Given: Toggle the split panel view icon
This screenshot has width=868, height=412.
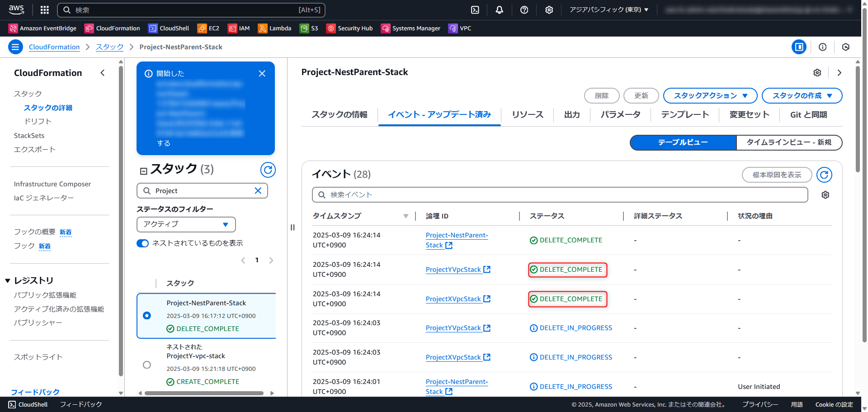Looking at the screenshot, I should pyautogui.click(x=799, y=47).
